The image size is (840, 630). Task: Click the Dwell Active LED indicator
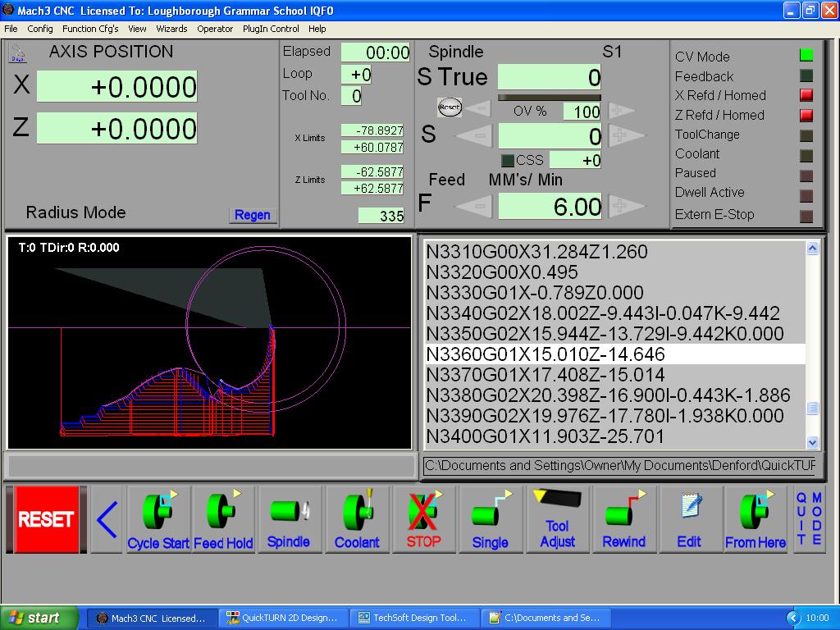(x=806, y=195)
